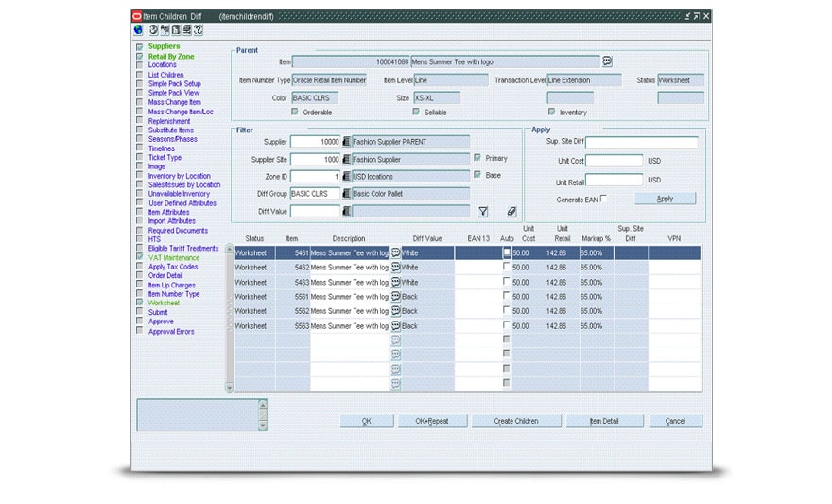Image resolution: width=832 pixels, height=504 pixels.
Task: Open the list of values for Diff Group
Action: tap(346, 194)
